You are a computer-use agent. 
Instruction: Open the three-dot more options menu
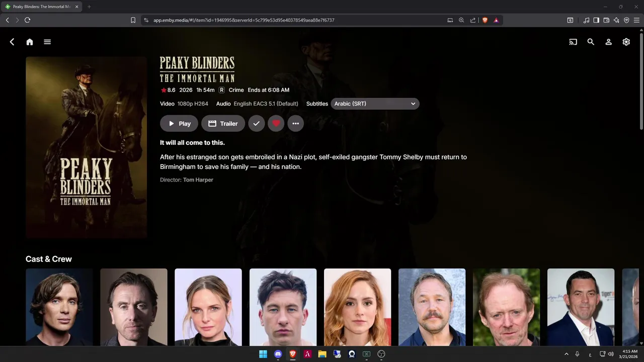click(x=295, y=123)
